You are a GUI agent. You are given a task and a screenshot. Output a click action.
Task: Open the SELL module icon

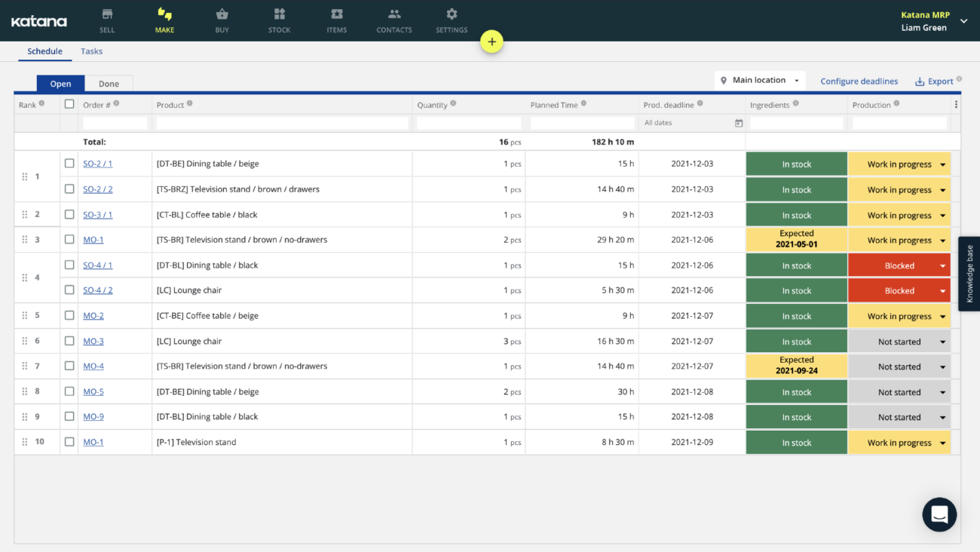click(x=106, y=20)
